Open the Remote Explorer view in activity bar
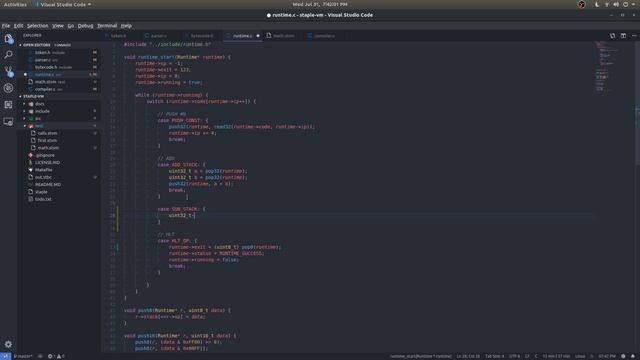 pos(8,121)
